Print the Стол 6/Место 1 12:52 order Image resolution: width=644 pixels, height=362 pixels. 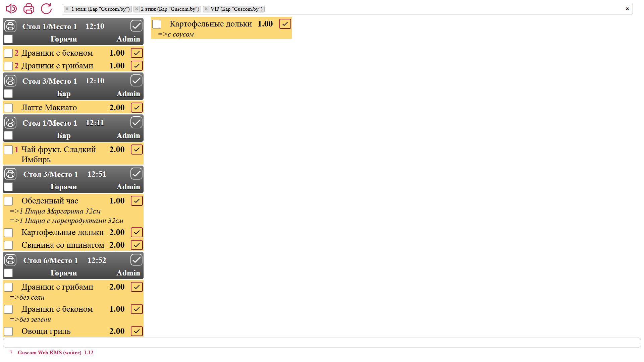pos(10,260)
